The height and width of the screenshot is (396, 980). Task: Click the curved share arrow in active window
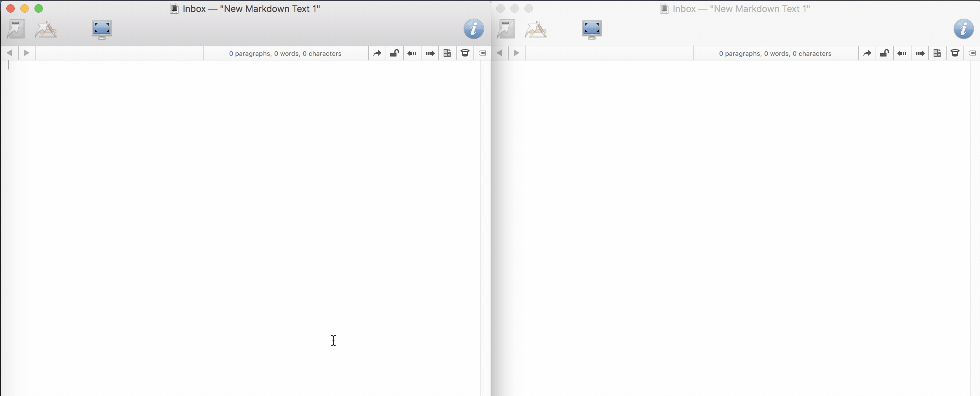(x=376, y=53)
